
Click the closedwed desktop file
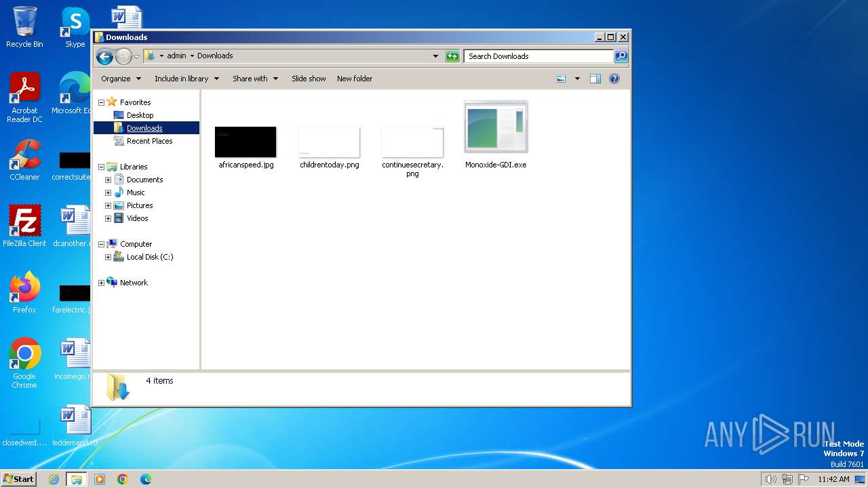24,430
